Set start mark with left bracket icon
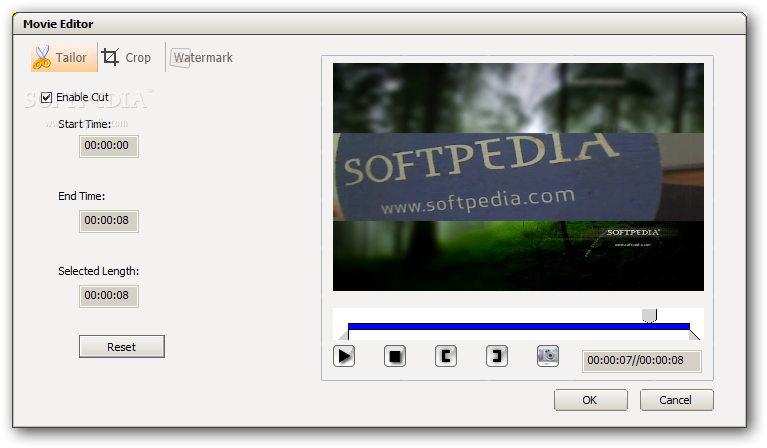Viewport: 767px width, 448px height. [x=446, y=356]
